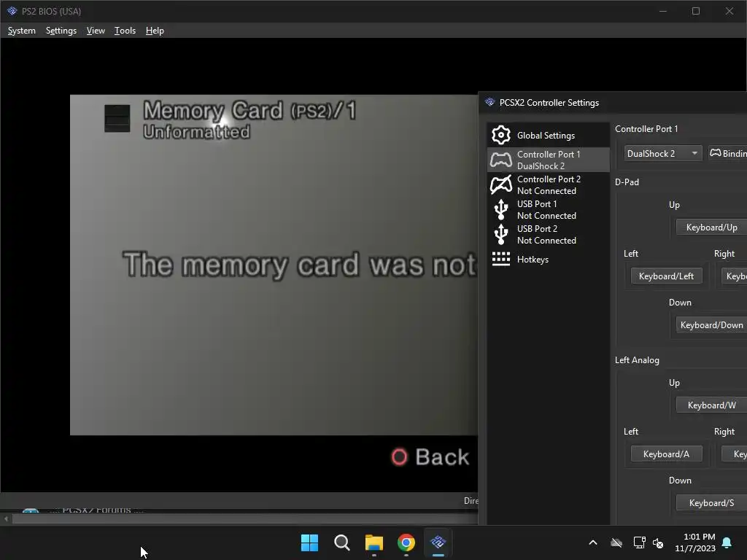The width and height of the screenshot is (747, 560).
Task: Click the muted volume tray icon
Action: (x=658, y=542)
